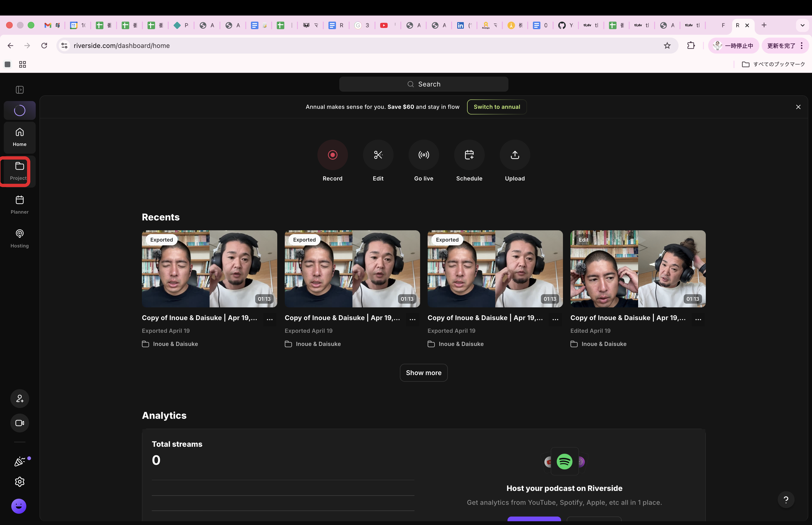Switch to the GitHub tab
Viewport: 812px width, 525px height.
(566, 25)
